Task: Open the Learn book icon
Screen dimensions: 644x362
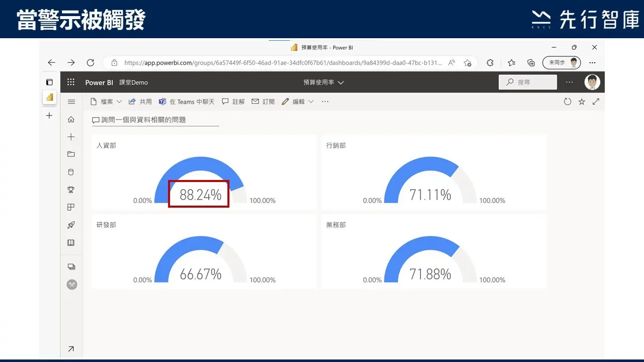Action: coord(71,242)
